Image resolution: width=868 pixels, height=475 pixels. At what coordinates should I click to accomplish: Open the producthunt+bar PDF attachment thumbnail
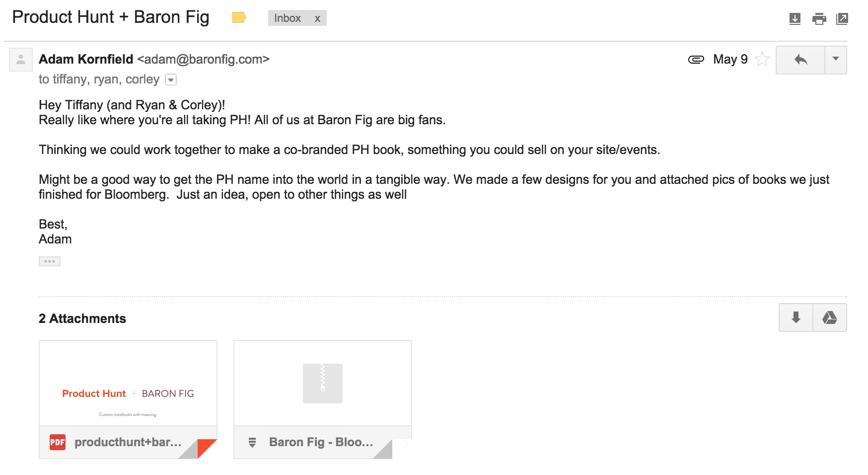128,383
